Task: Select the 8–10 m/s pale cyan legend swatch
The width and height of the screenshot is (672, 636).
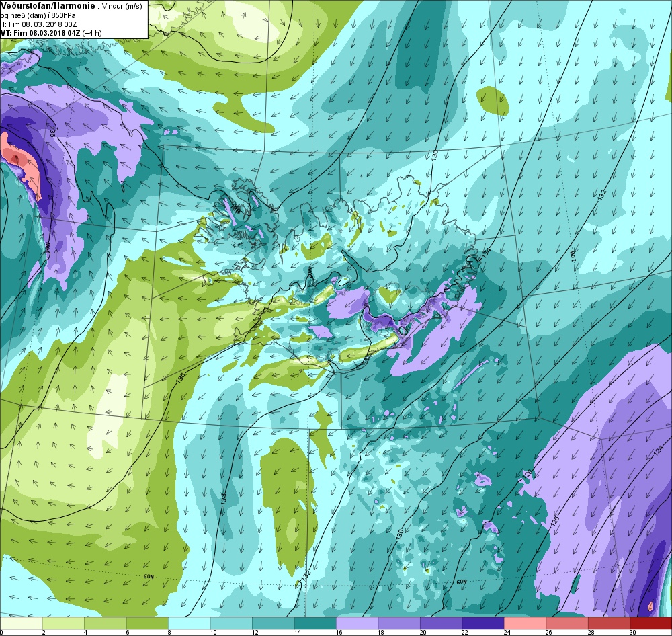Action: [x=190, y=623]
